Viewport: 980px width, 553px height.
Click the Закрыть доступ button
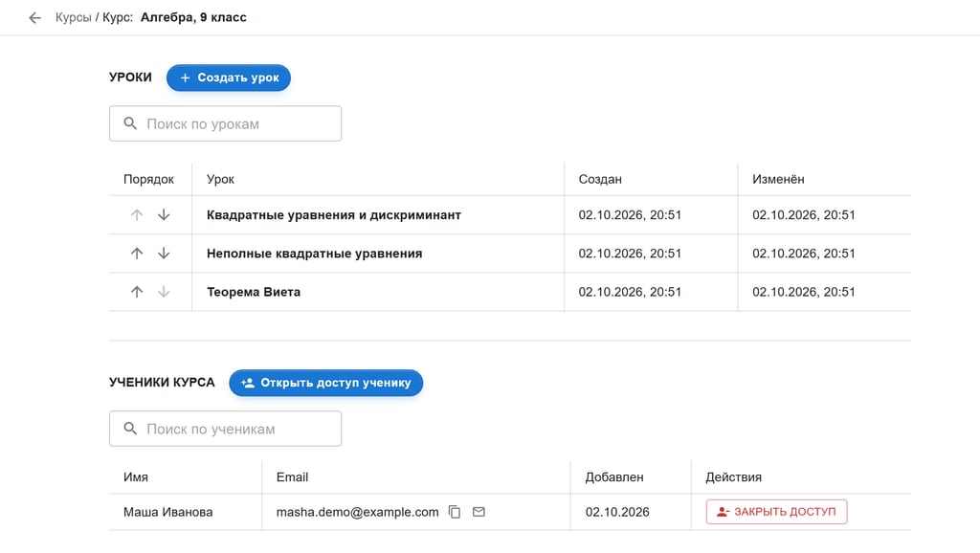click(x=776, y=512)
